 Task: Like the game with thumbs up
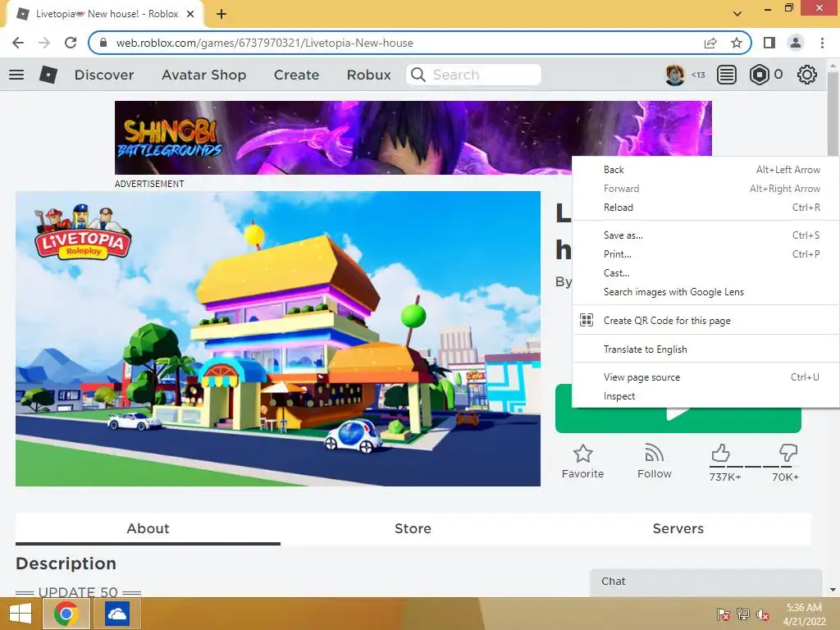tap(720, 453)
